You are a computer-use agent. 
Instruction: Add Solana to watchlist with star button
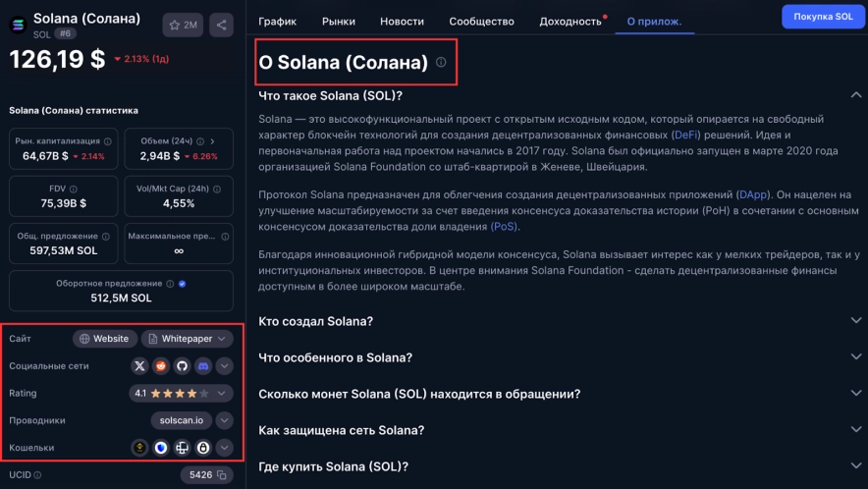[x=183, y=25]
